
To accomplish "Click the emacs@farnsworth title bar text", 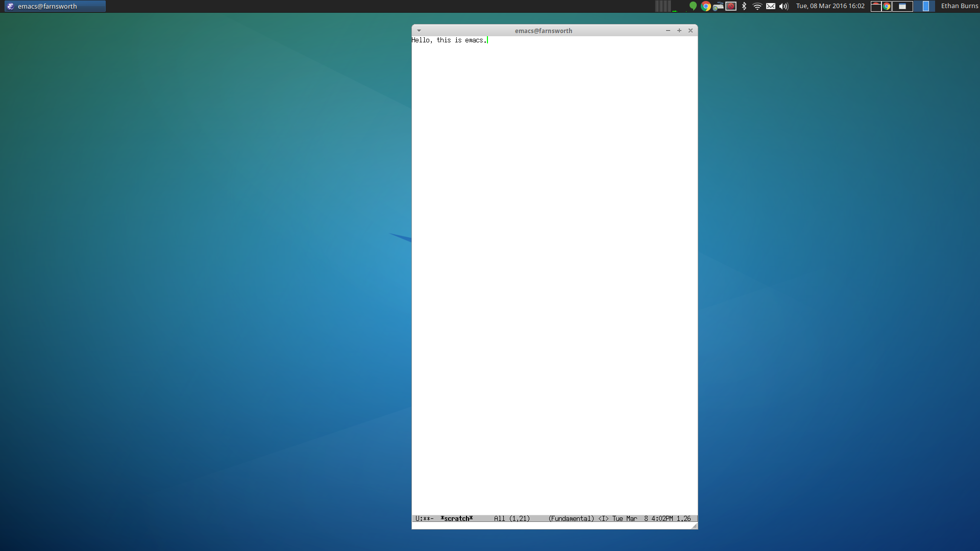I will tap(543, 31).
